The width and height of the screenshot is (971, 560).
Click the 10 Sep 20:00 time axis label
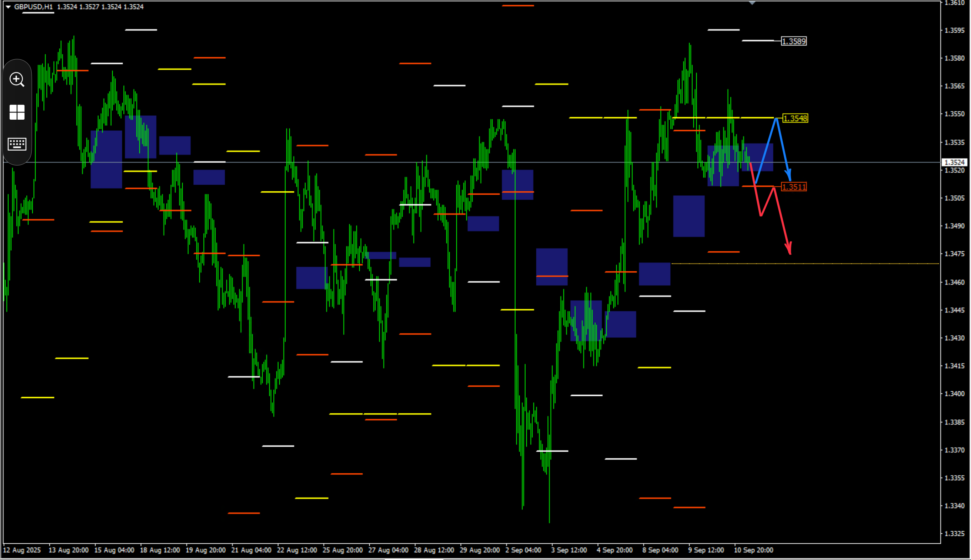(753, 550)
